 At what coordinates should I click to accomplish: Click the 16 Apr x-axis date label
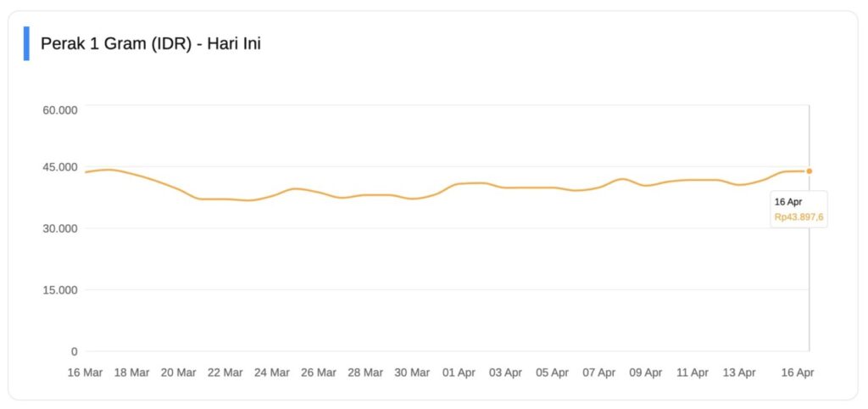[x=798, y=373]
